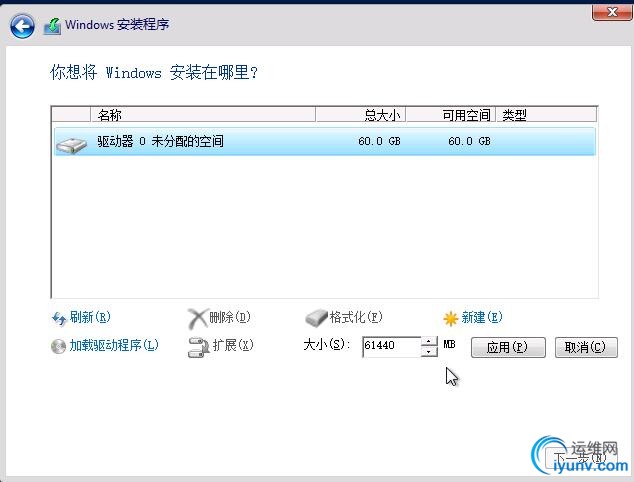Click the 应用(P) apply button
Screen dimensions: 634x482
coord(508,347)
